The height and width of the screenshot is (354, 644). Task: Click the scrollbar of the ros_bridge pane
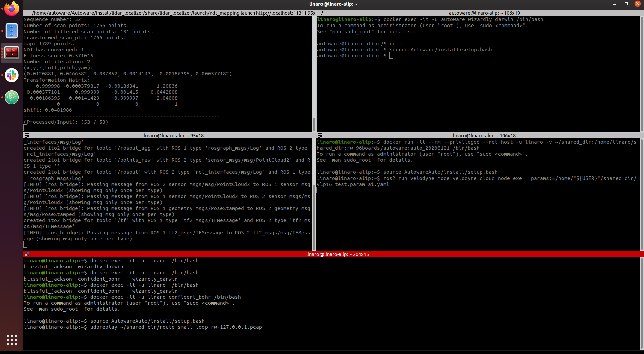click(314, 218)
